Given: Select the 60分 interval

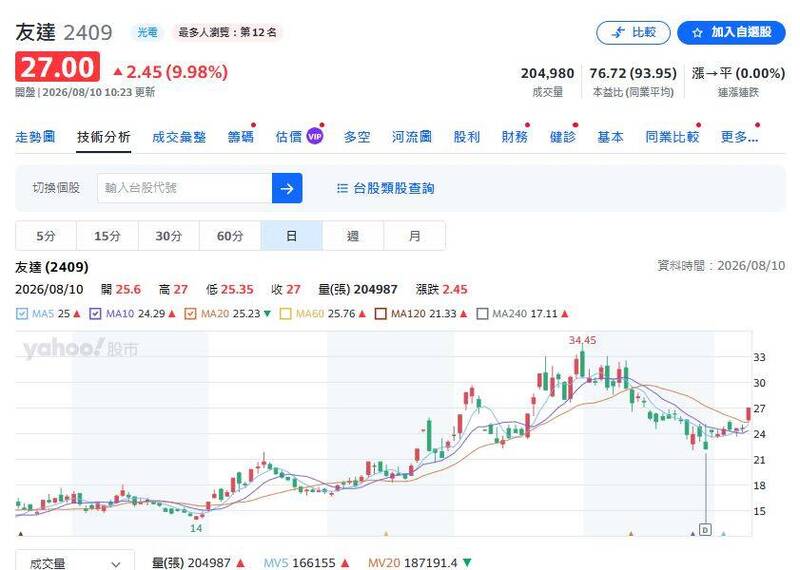Looking at the screenshot, I should point(230,236).
